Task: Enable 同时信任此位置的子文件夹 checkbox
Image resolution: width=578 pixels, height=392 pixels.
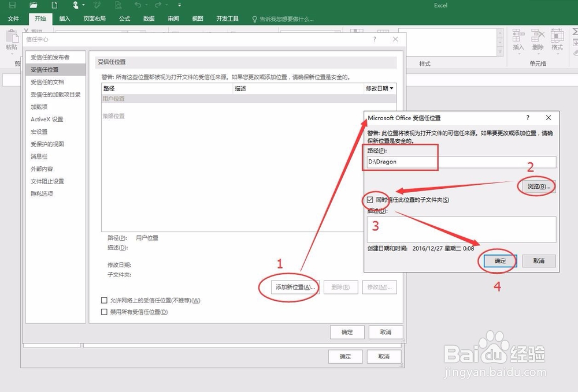Action: click(370, 199)
